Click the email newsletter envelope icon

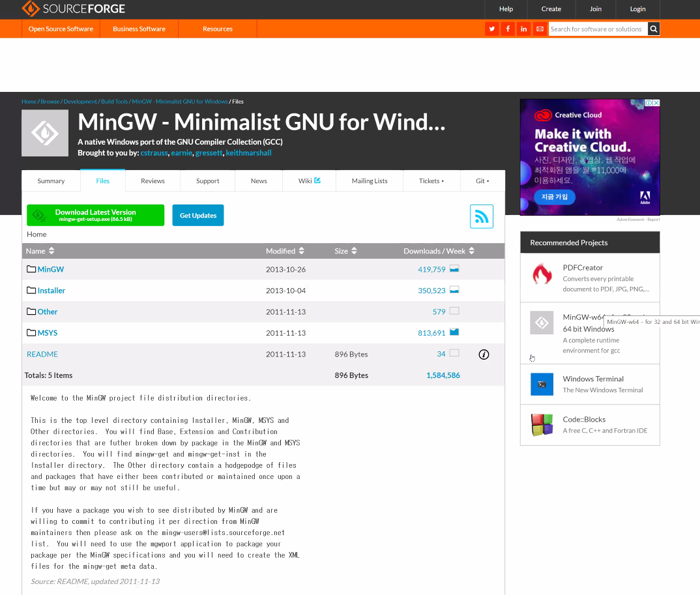[x=540, y=29]
